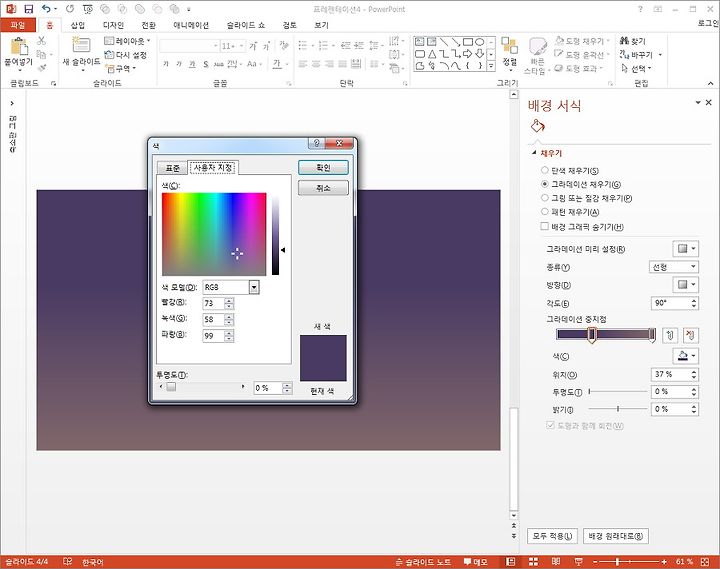Click the fill paint bucket icon in Format Background
The image size is (720, 569).
pyautogui.click(x=537, y=126)
